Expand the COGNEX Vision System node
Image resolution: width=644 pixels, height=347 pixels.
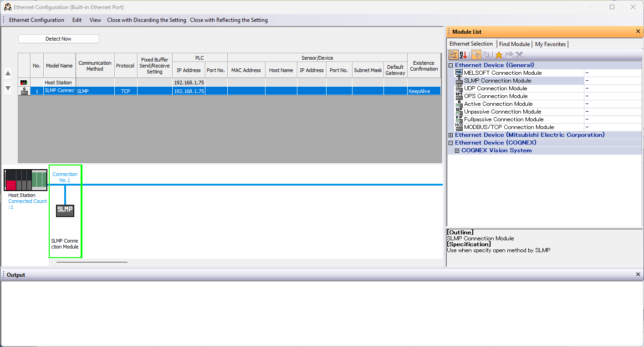(457, 150)
